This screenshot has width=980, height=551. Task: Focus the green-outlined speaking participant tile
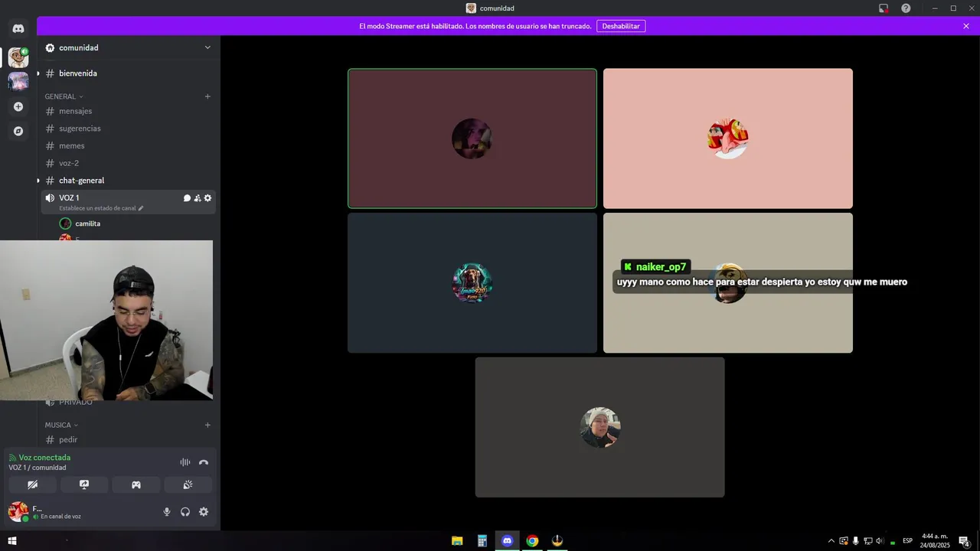[x=472, y=139]
